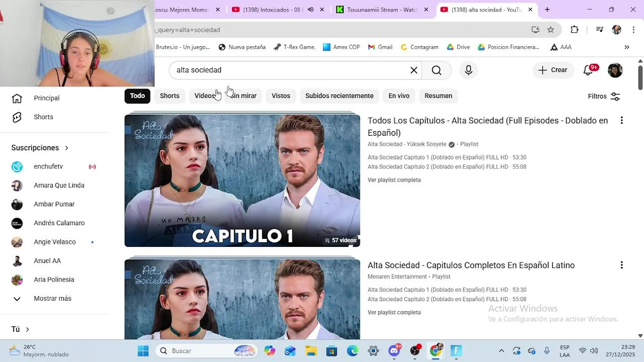
Task: Open the Menaren Entertainment channel link
Action: 397,277
